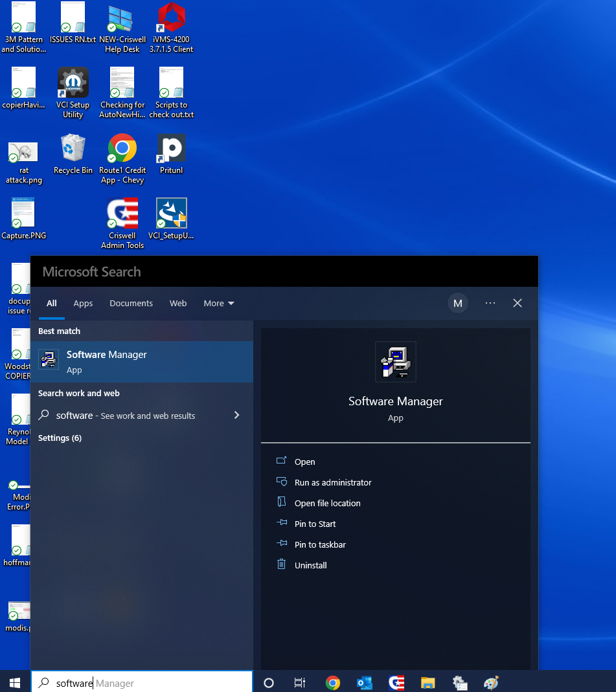Open Criswell Admin Tools desktop icon
This screenshot has width=616, height=692.
tap(122, 223)
